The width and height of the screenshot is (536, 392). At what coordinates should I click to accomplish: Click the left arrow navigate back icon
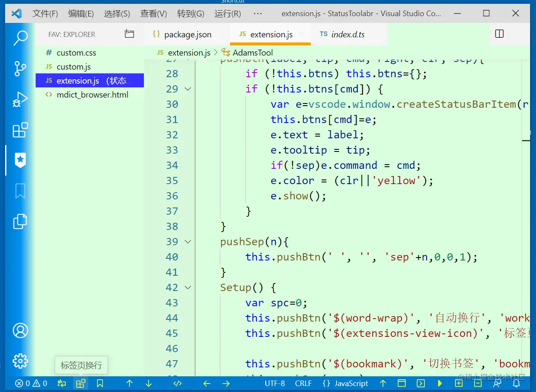(207, 384)
